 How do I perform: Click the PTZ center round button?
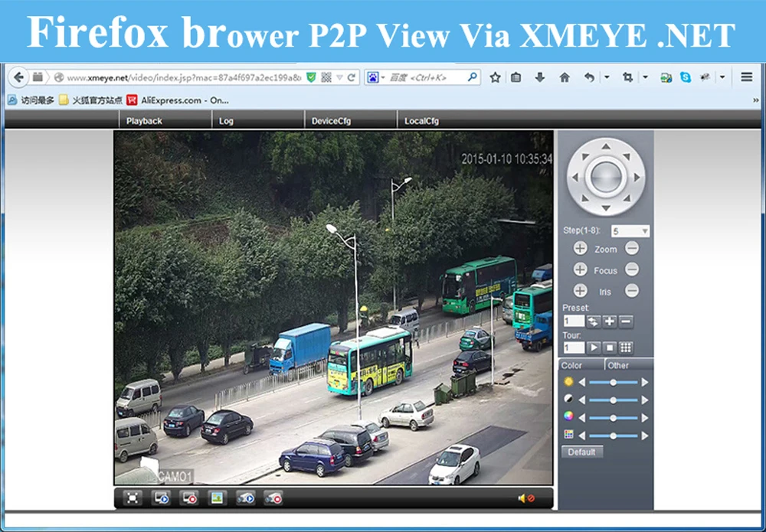coord(606,177)
